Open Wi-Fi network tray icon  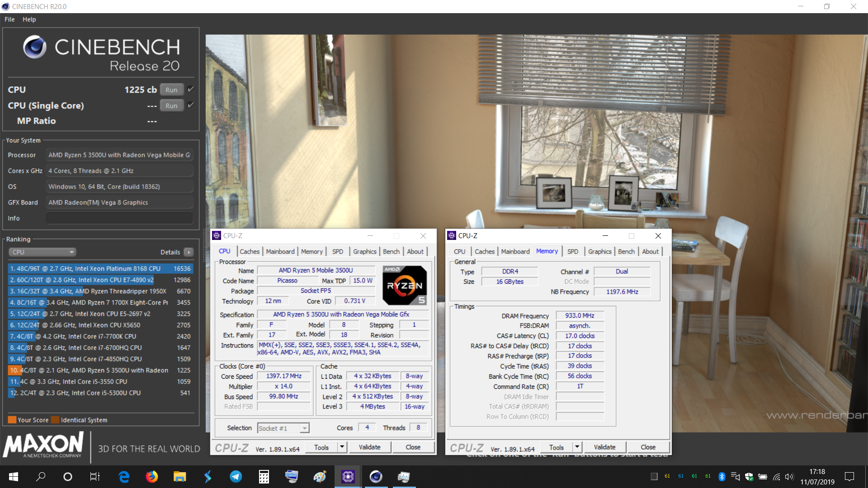pos(776,477)
